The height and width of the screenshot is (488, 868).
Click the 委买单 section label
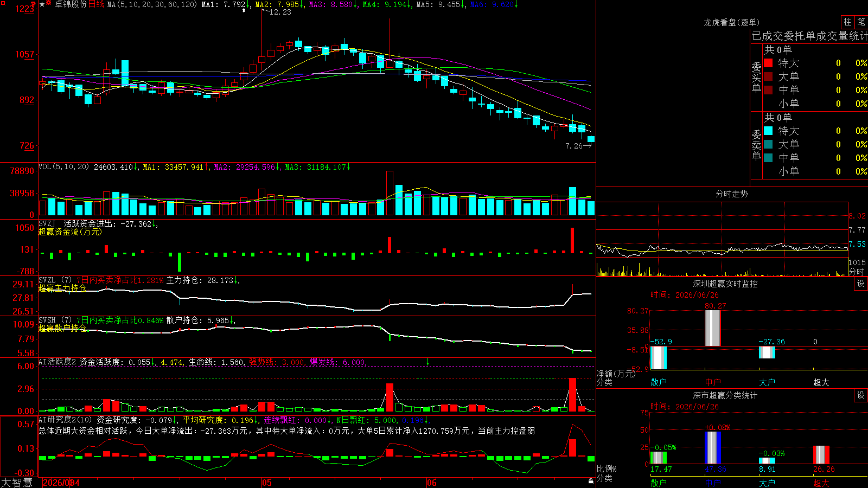tap(756, 78)
